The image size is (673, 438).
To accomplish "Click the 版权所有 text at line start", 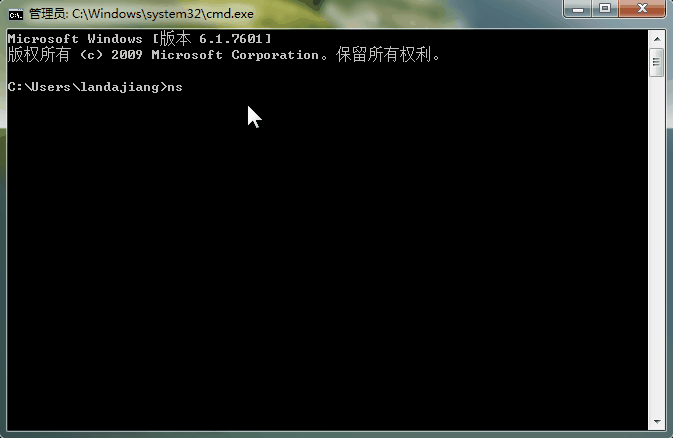I will (x=39, y=55).
